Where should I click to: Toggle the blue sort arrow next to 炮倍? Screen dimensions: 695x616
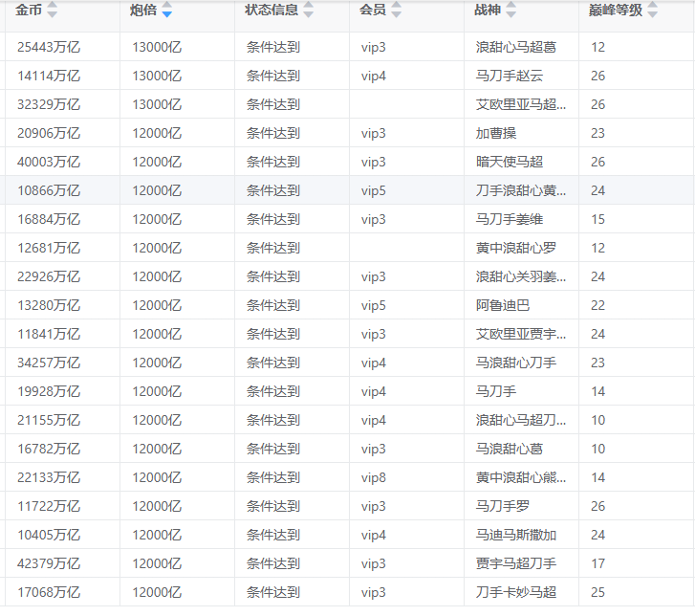tap(167, 11)
